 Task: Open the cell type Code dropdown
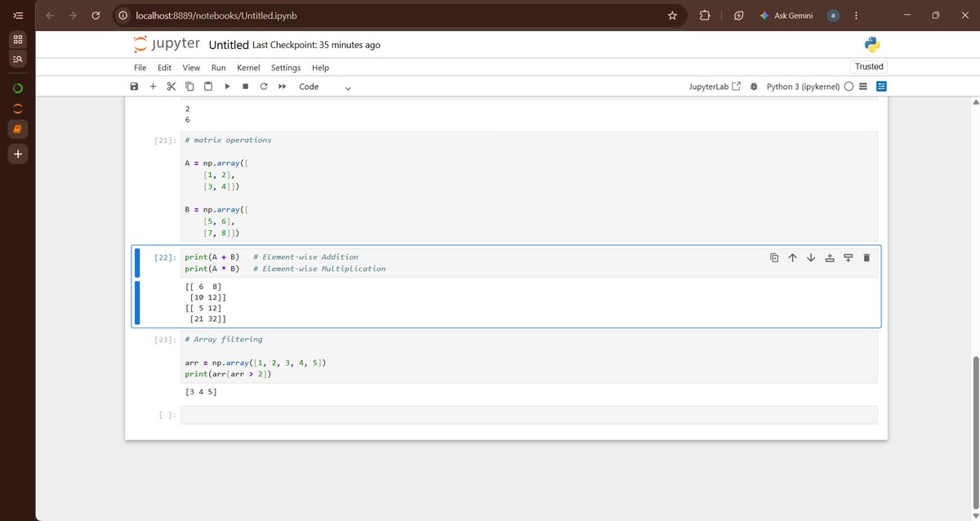[x=324, y=87]
